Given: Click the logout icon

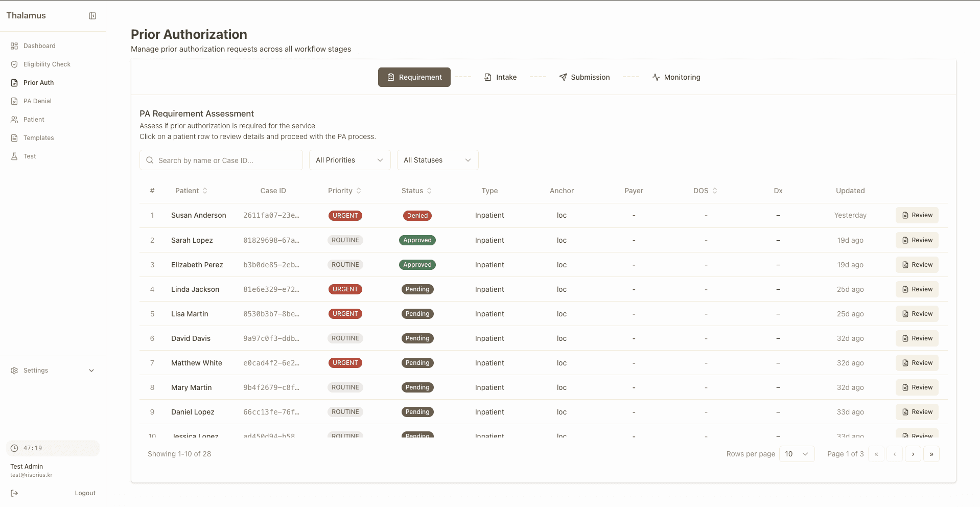Looking at the screenshot, I should (x=14, y=493).
